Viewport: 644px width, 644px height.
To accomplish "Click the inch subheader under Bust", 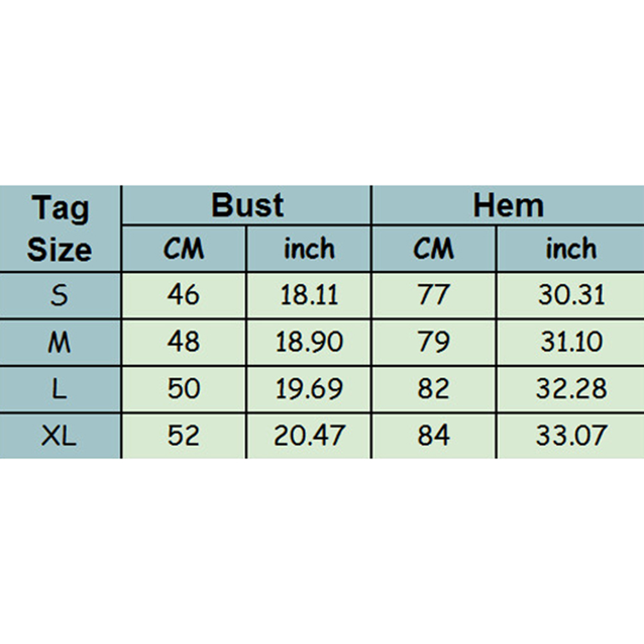I will coord(309,249).
